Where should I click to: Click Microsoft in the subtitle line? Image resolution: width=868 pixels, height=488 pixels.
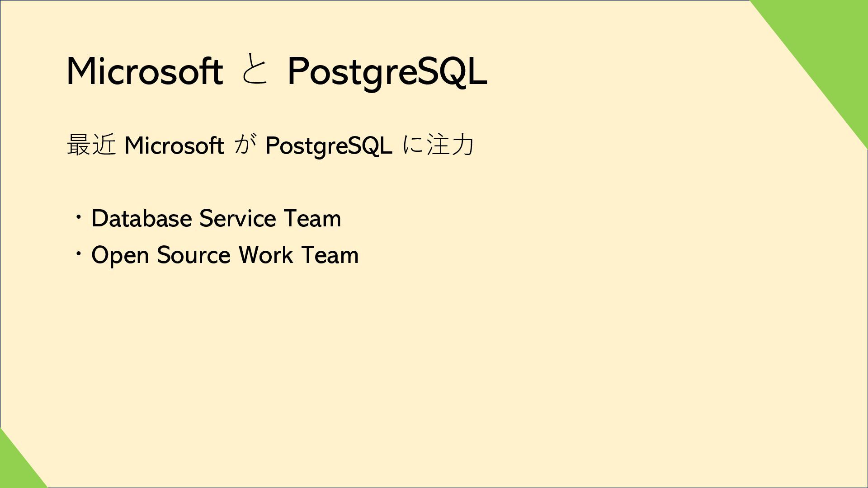(174, 145)
